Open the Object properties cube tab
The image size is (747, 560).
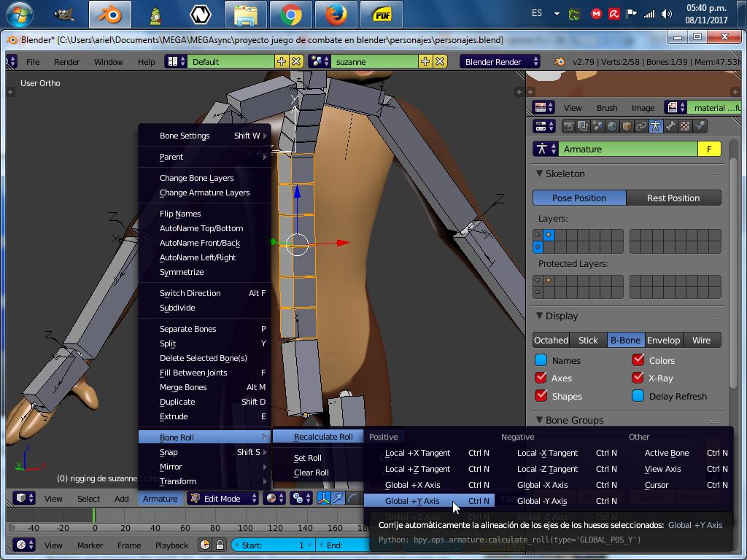[627, 126]
